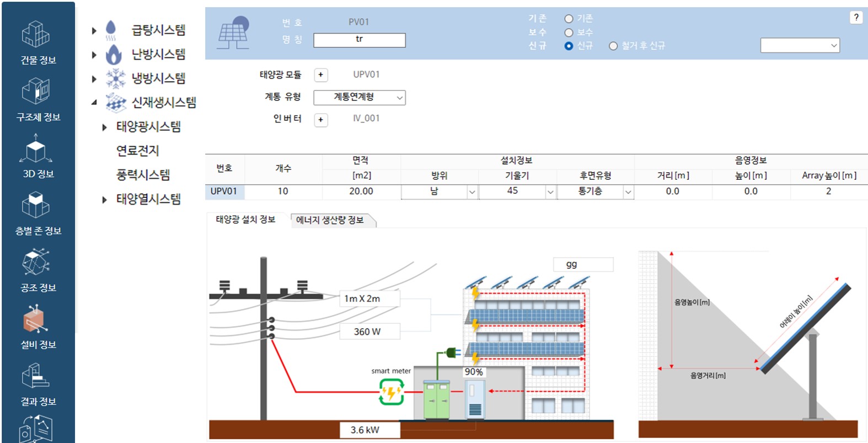Select 연료전지 in the tree
Viewport: 868px width, 443px height.
click(x=138, y=151)
